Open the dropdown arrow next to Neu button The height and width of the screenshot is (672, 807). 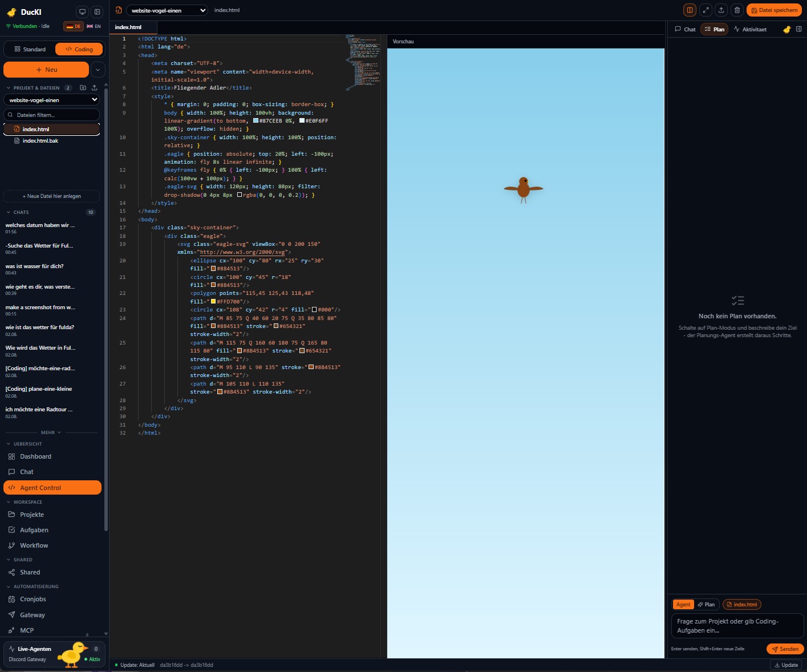tap(98, 70)
